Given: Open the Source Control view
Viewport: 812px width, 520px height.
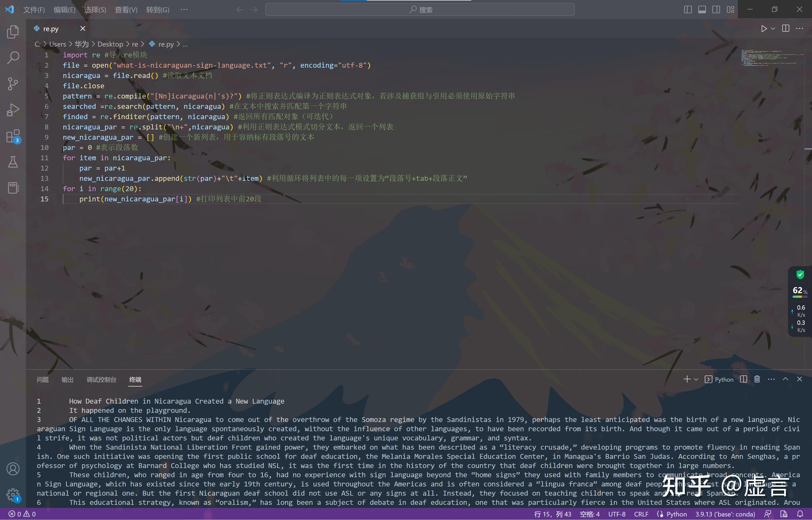Looking at the screenshot, I should pyautogui.click(x=13, y=84).
